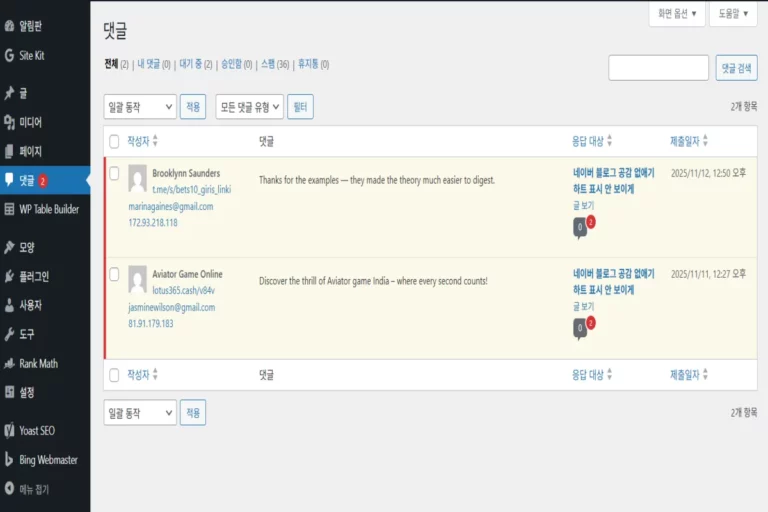Click bottom 적용 apply button
This screenshot has height=512, width=768.
tap(193, 413)
